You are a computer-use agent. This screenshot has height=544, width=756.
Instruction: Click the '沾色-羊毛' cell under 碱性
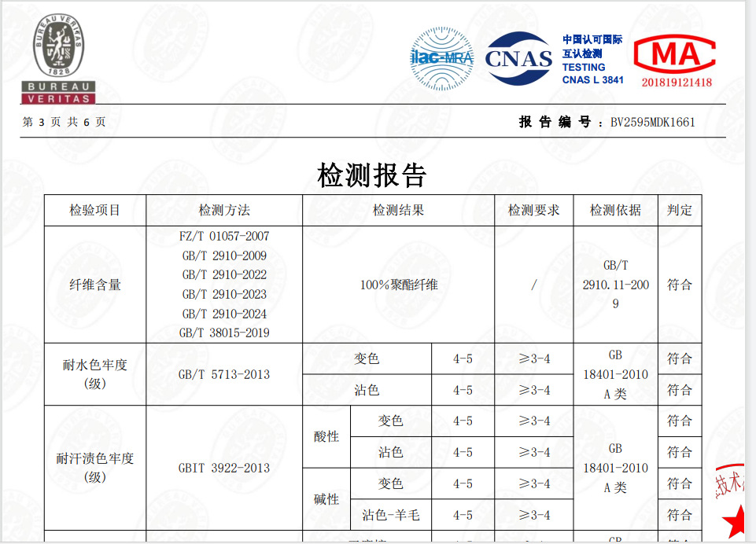391,515
